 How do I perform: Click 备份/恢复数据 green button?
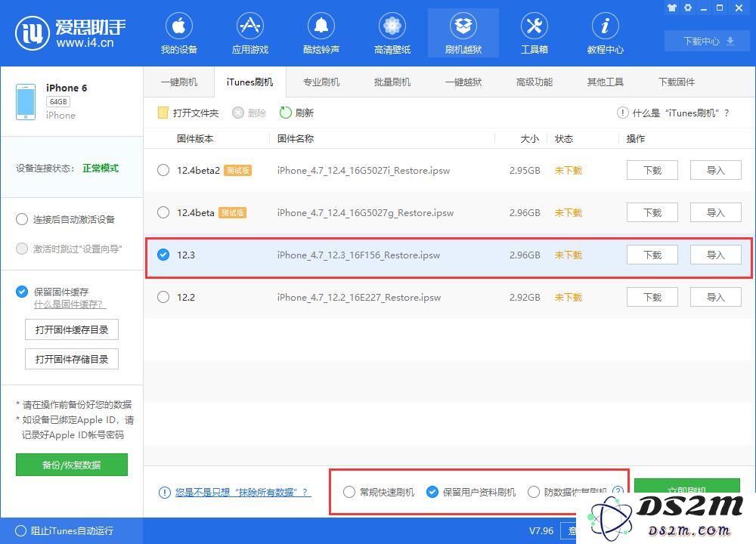tap(72, 465)
